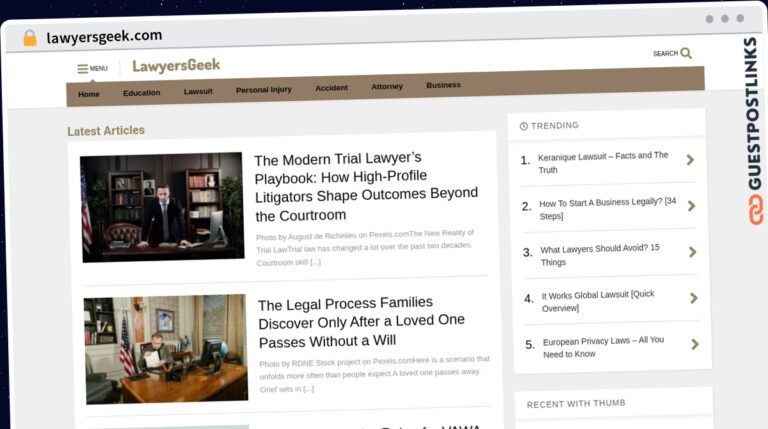Click the search magnifier icon

pos(686,53)
